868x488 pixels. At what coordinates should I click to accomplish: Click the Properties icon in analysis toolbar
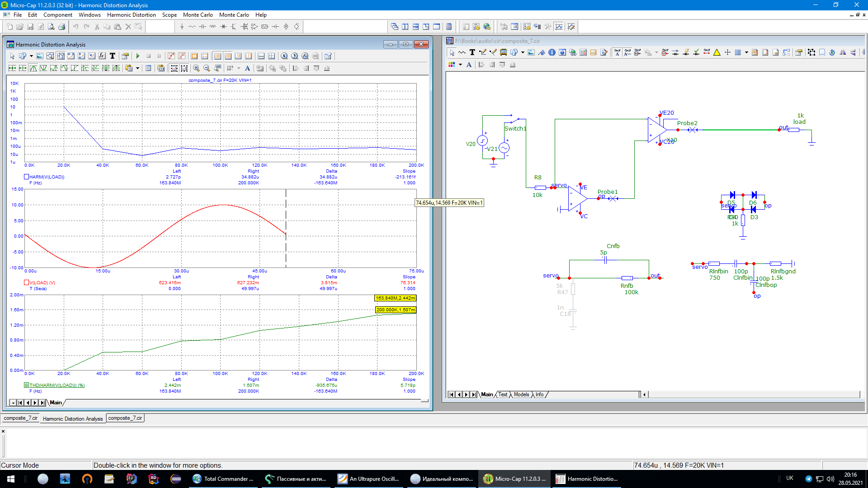point(125,56)
